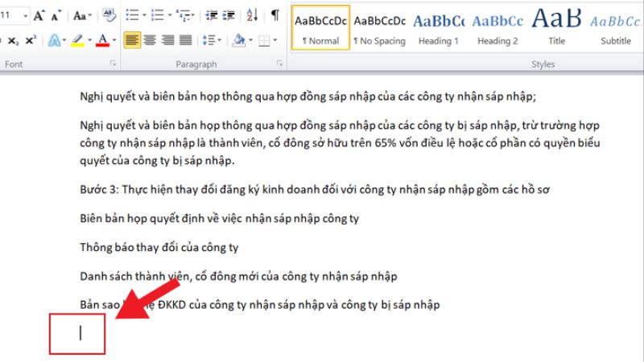This screenshot has height=362, width=644.
Task: Open the Borders dropdown arrow
Action: pyautogui.click(x=275, y=40)
